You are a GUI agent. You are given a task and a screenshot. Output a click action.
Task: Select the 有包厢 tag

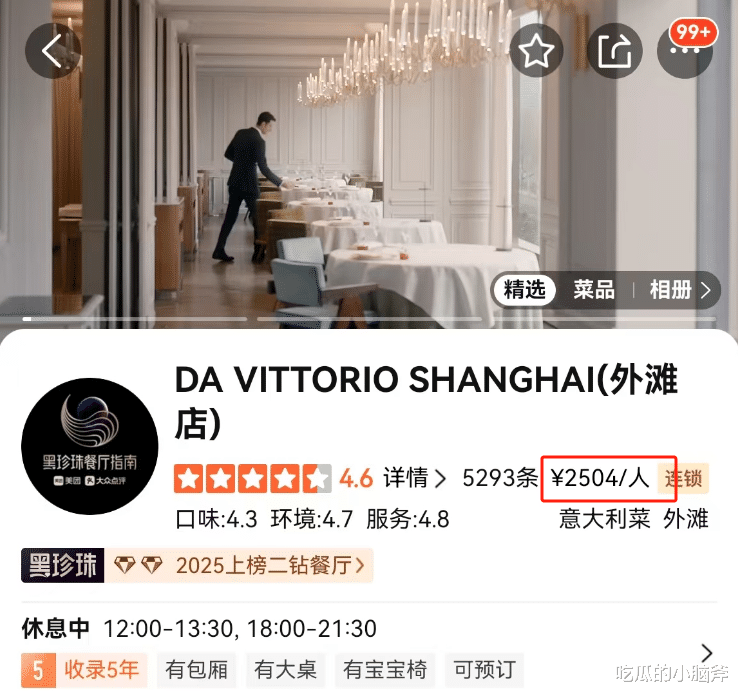pyautogui.click(x=196, y=670)
